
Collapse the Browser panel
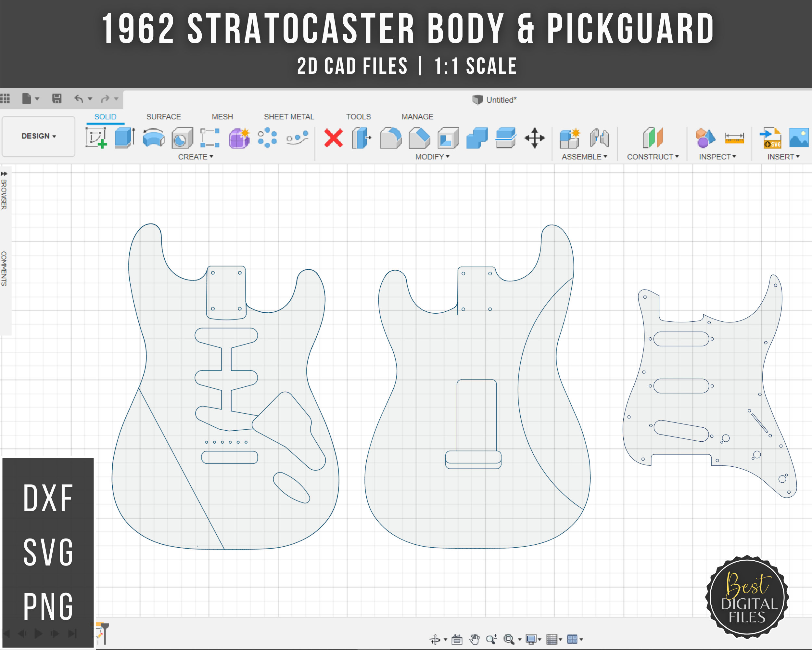[4, 174]
